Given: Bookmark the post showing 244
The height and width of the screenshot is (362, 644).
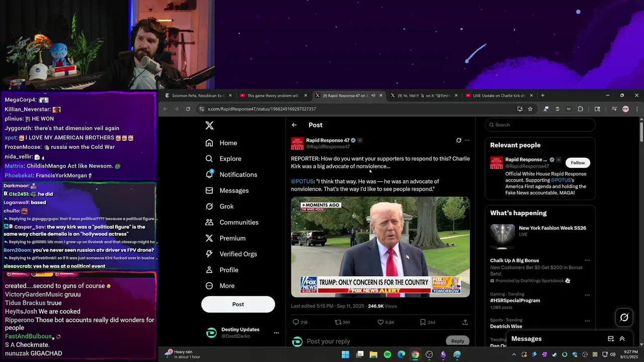Looking at the screenshot, I should tap(423, 322).
